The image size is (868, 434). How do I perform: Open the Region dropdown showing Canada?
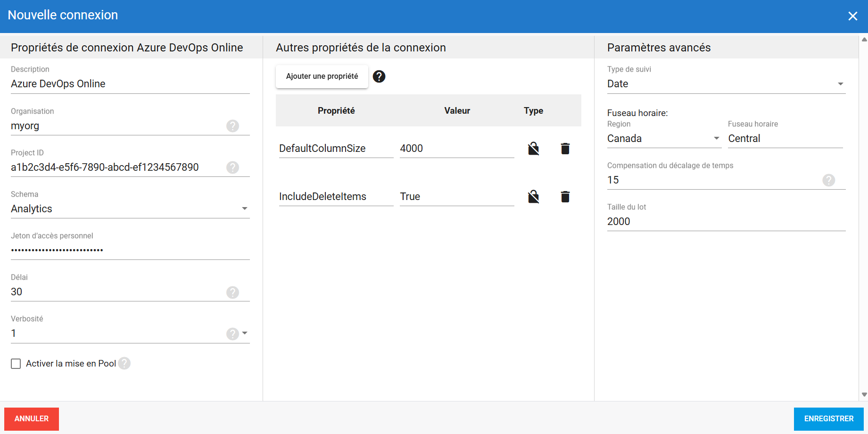tap(664, 139)
